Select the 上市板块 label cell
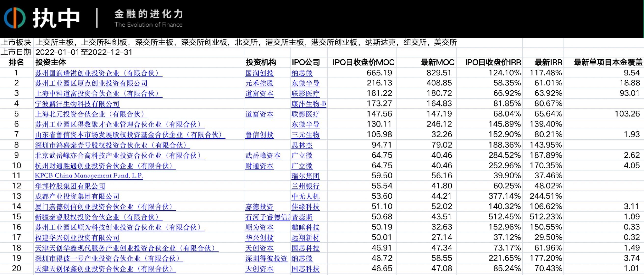Viewport: 644px width, 275px height. click(16, 42)
